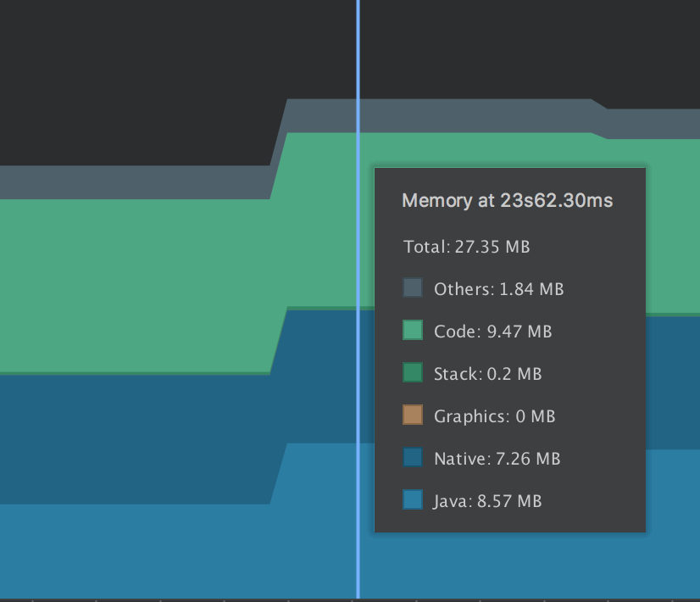Click the Others legend swatch icon
The height and width of the screenshot is (602, 700).
pos(413,287)
